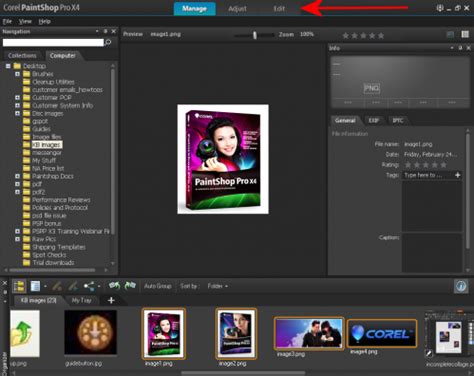This screenshot has width=474, height=376.
Task: Expand the Paintshop Docs folder
Action: click(17, 176)
